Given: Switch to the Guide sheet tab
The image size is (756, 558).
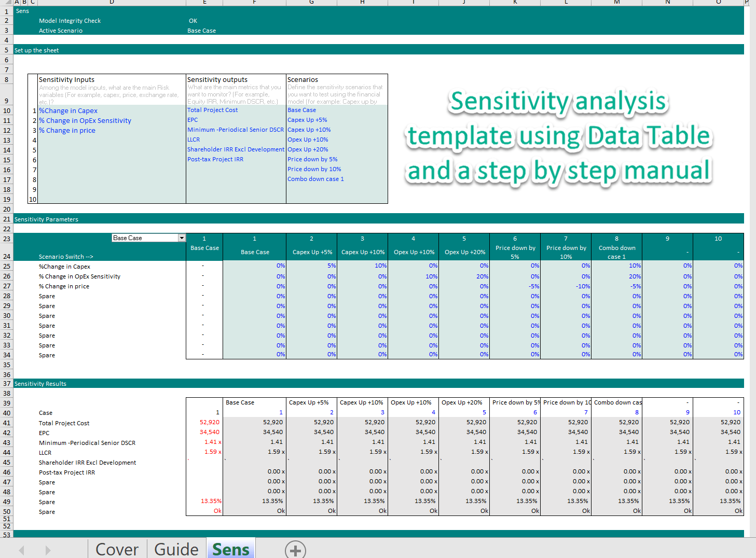Looking at the screenshot, I should pos(176,549).
